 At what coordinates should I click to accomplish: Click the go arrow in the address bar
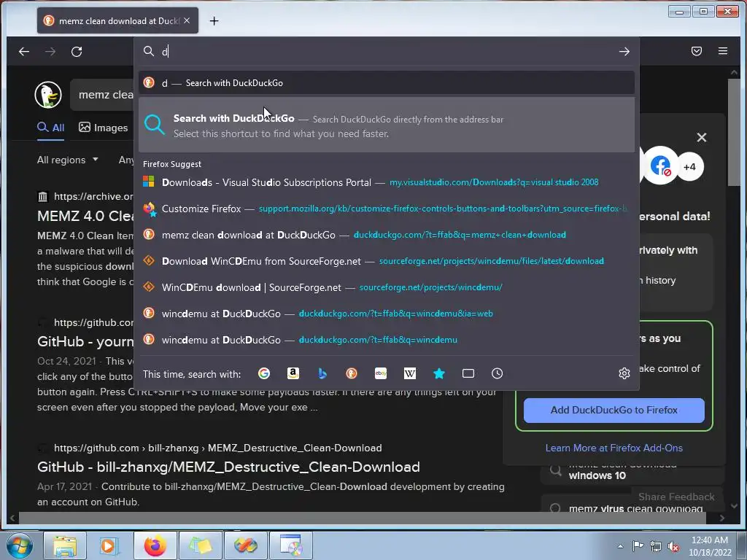624,52
